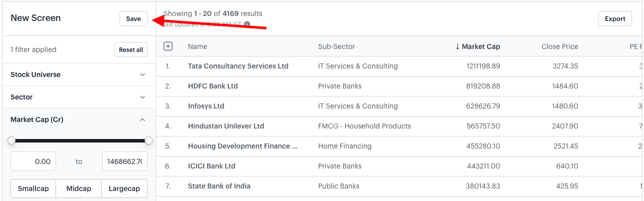644x201 pixels.
Task: Export the screener results
Action: tap(615, 18)
